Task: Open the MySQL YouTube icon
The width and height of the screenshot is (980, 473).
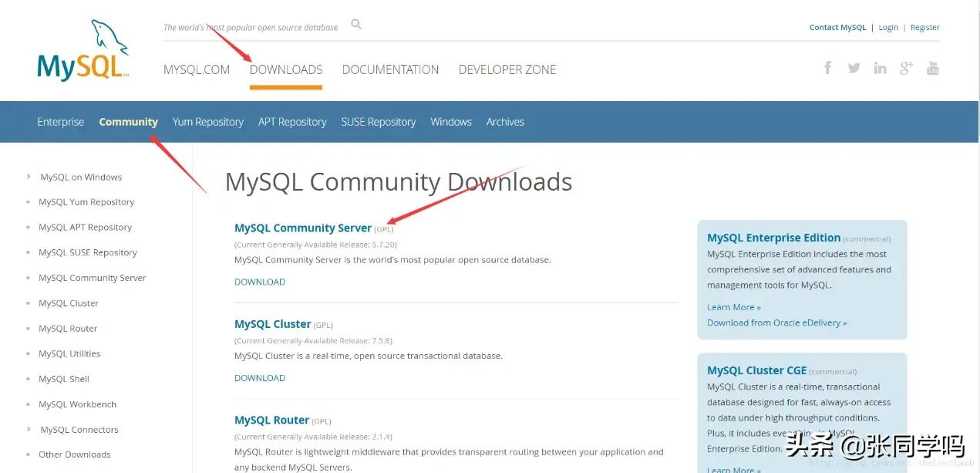Action: (x=933, y=68)
